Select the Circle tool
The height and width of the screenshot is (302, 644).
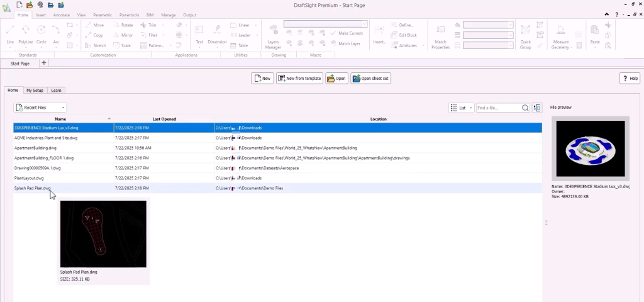click(x=41, y=35)
